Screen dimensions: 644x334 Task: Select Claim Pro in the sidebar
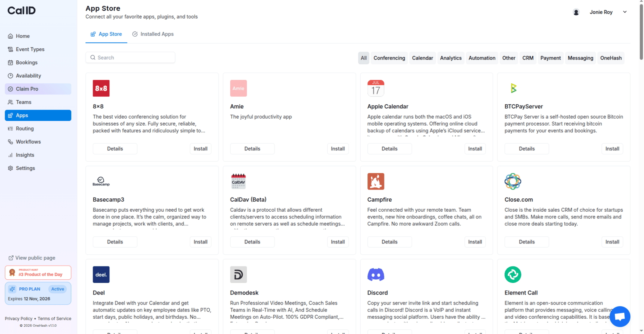(x=38, y=89)
